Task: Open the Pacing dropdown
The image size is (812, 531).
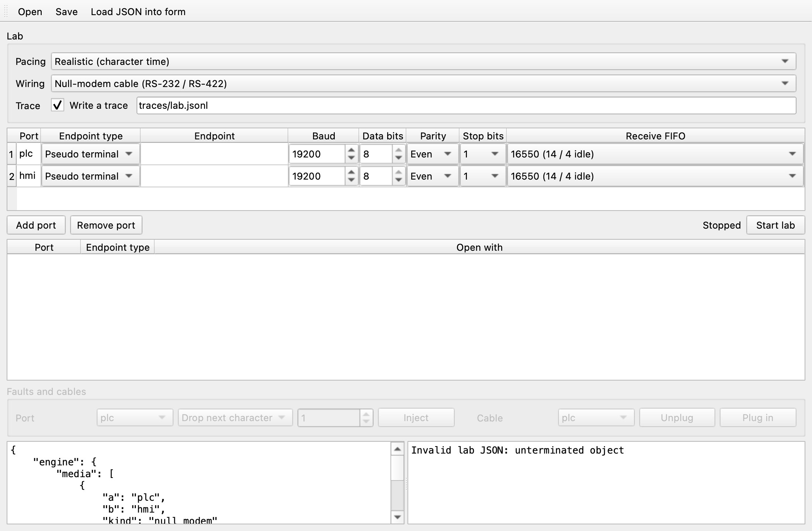Action: 423,61
